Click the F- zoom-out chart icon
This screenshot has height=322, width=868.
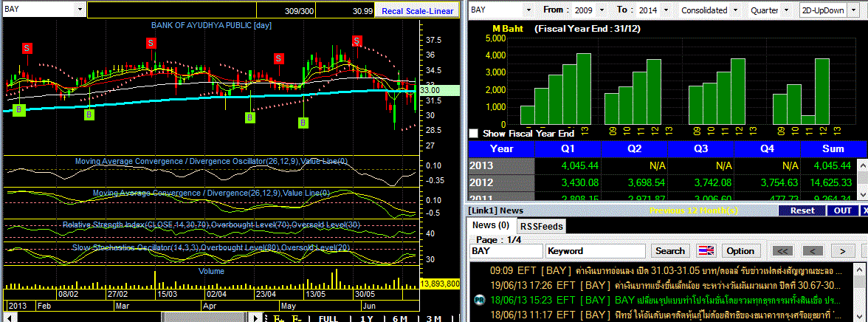tap(296, 318)
